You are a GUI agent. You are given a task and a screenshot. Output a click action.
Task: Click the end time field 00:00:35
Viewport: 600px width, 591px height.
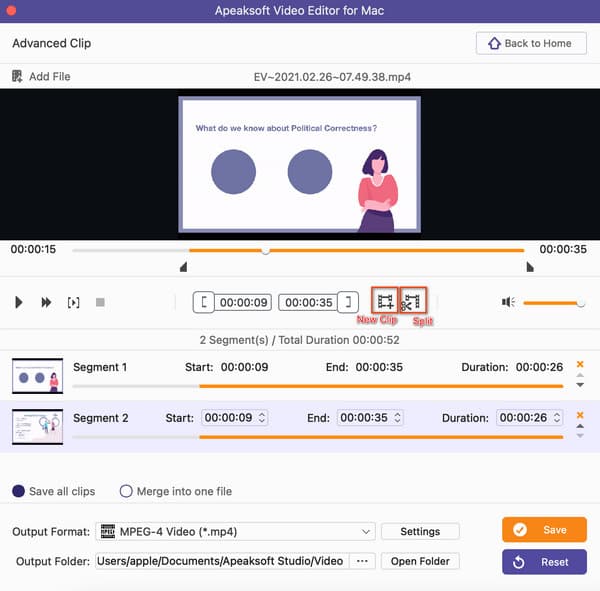(x=308, y=302)
